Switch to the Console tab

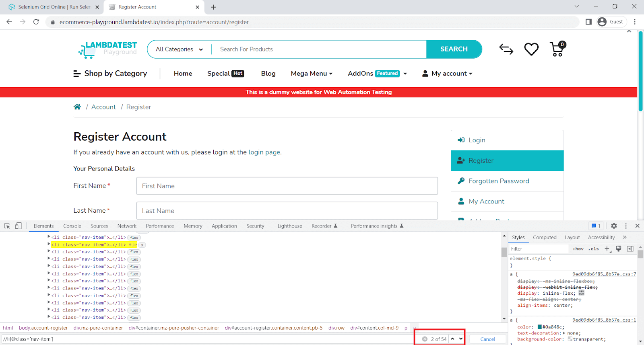[x=72, y=226]
